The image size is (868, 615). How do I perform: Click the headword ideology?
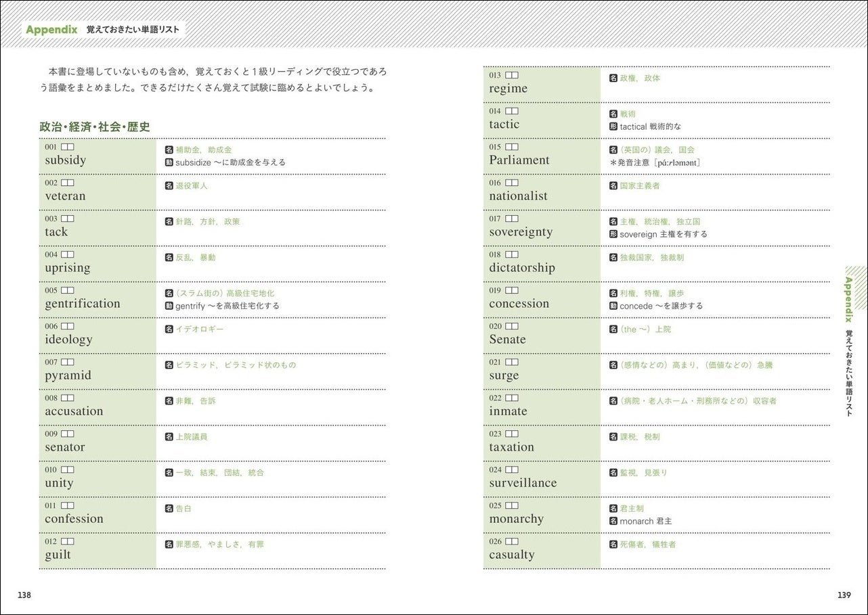click(x=68, y=340)
